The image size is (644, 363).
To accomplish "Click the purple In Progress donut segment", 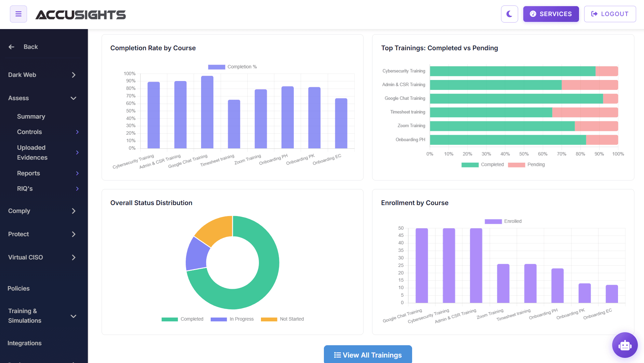I will (197, 255).
